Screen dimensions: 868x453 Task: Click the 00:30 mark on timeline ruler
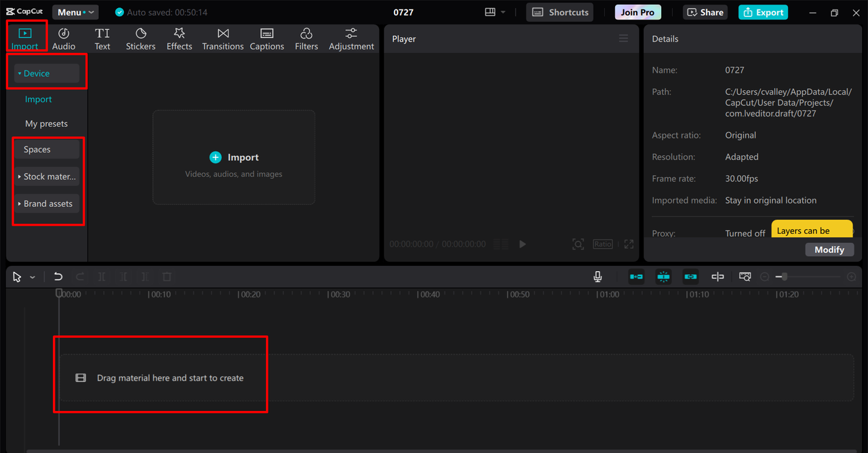pyautogui.click(x=339, y=294)
